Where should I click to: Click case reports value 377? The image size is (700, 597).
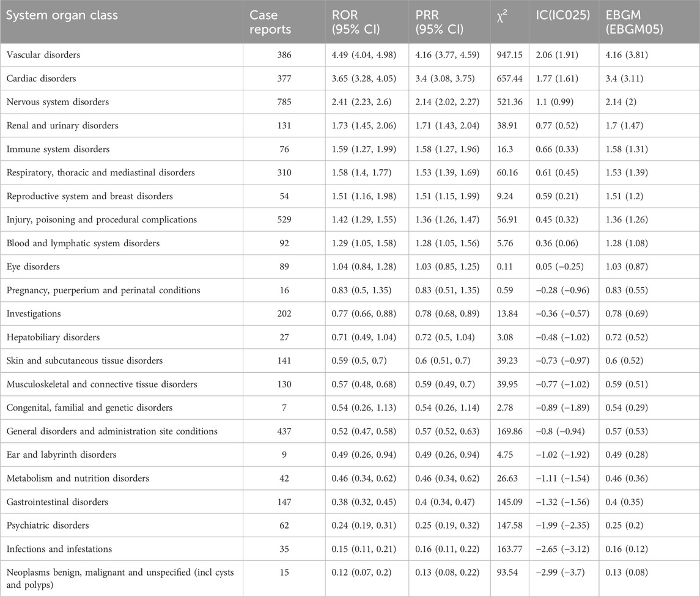pyautogui.click(x=284, y=79)
